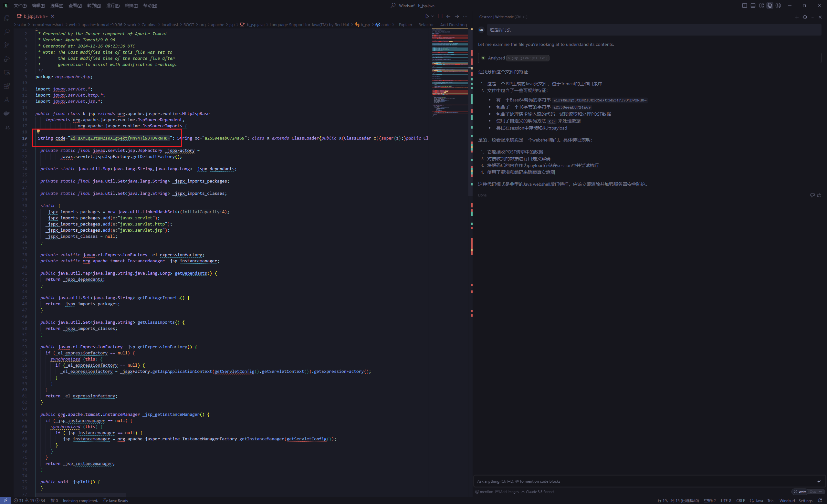Open the Run and Debug view
This screenshot has height=504, width=827.
pos(7,59)
